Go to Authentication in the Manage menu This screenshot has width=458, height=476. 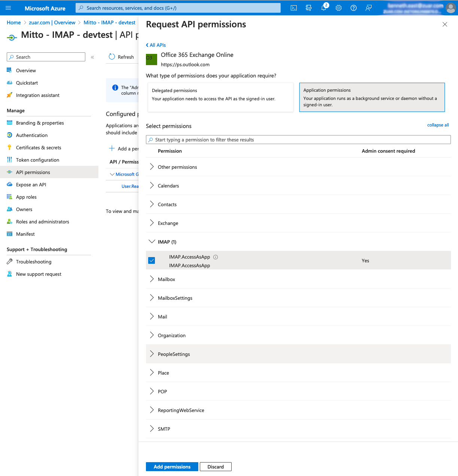click(x=32, y=135)
